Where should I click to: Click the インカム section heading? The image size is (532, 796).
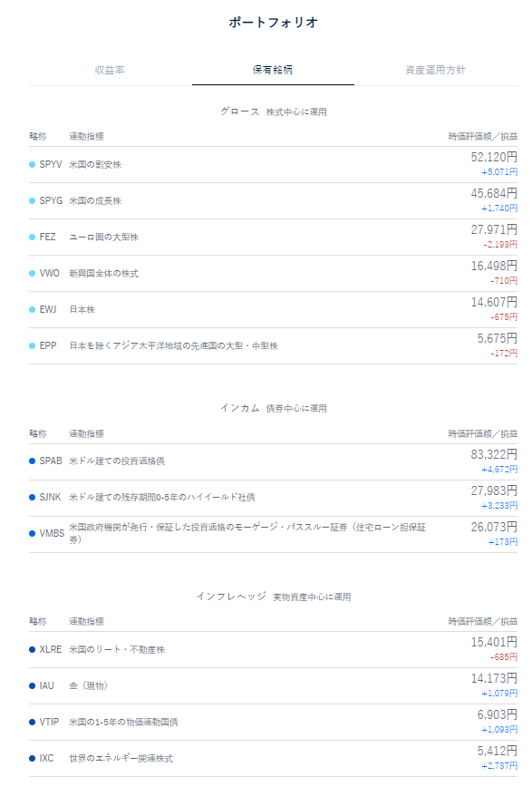coord(239,408)
